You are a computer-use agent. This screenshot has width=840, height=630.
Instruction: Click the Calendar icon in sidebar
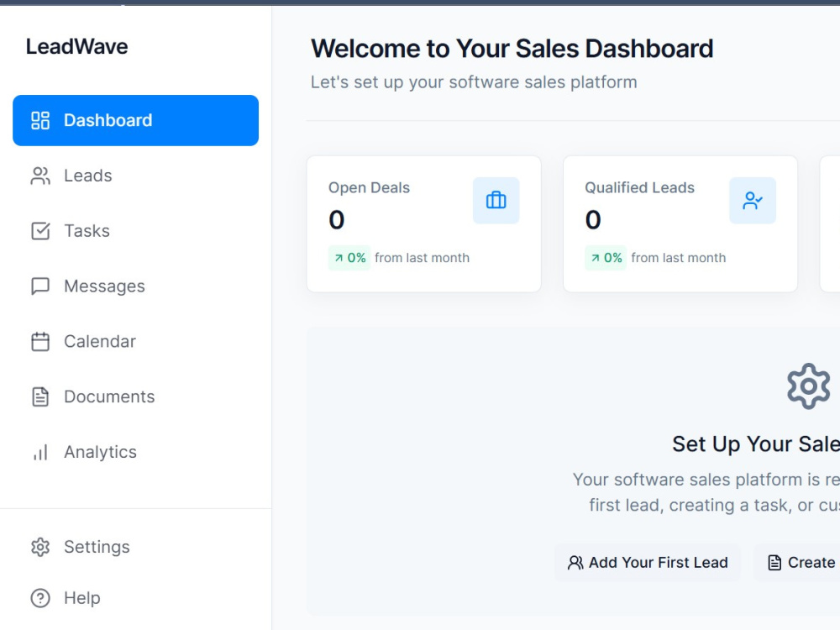[x=40, y=341]
